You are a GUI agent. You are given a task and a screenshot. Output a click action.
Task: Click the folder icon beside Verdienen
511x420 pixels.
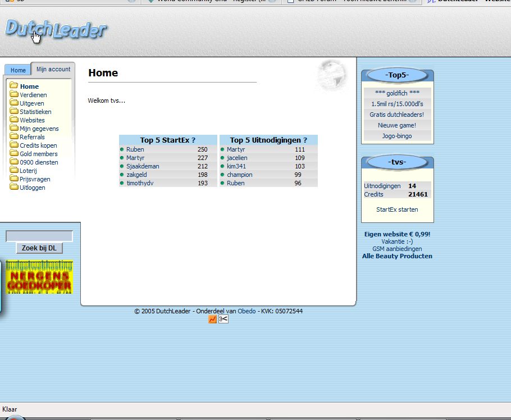[14, 94]
